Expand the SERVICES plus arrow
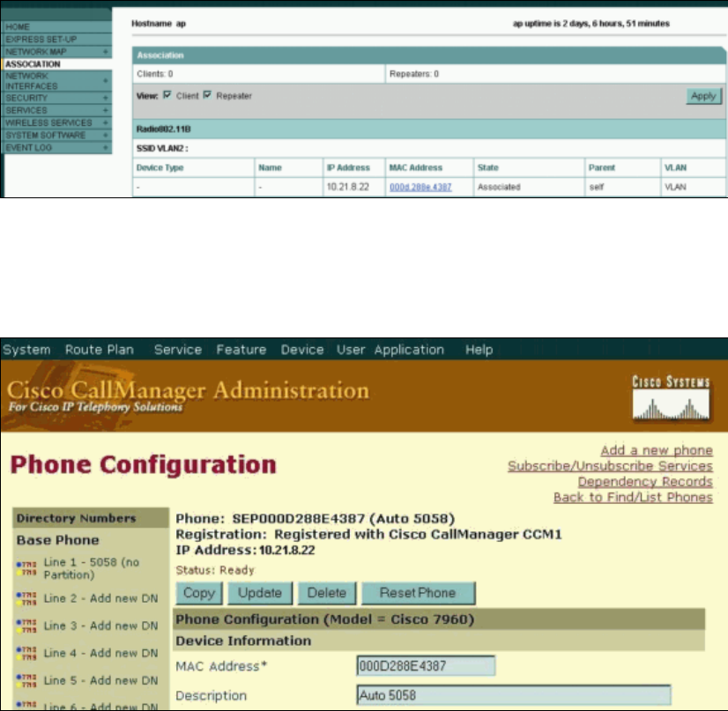728x711 pixels. [x=106, y=110]
